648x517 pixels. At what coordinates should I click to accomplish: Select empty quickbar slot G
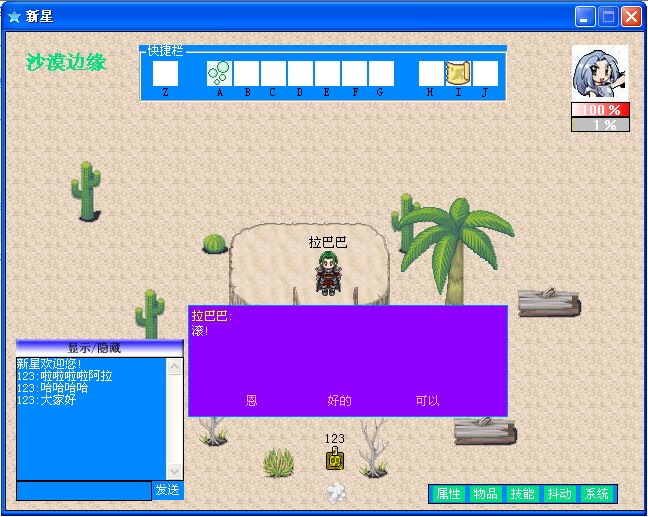point(381,73)
